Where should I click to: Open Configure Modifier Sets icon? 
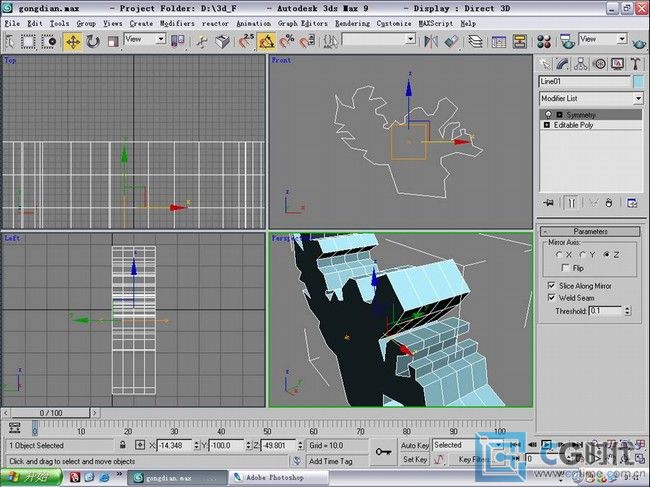(632, 203)
